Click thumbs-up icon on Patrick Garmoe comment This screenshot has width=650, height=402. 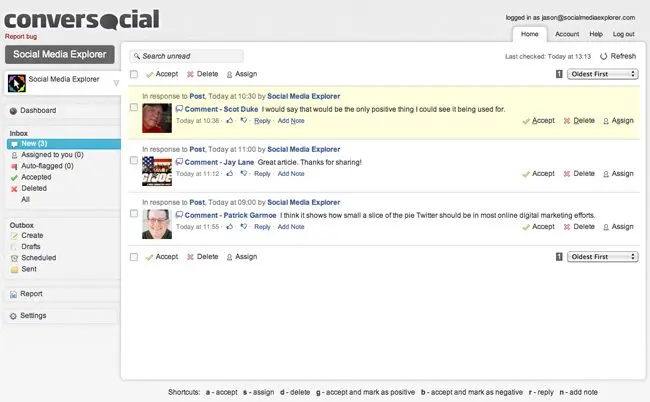pos(230,227)
